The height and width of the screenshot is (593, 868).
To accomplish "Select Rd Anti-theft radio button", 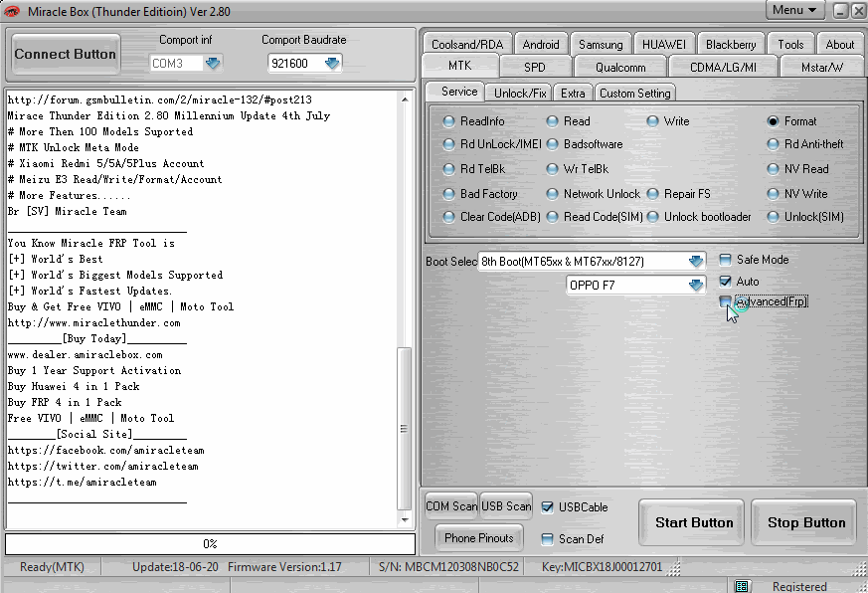I will click(x=773, y=144).
